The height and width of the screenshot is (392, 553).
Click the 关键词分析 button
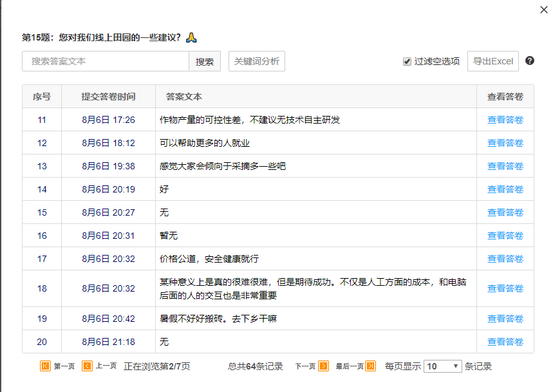coord(256,61)
